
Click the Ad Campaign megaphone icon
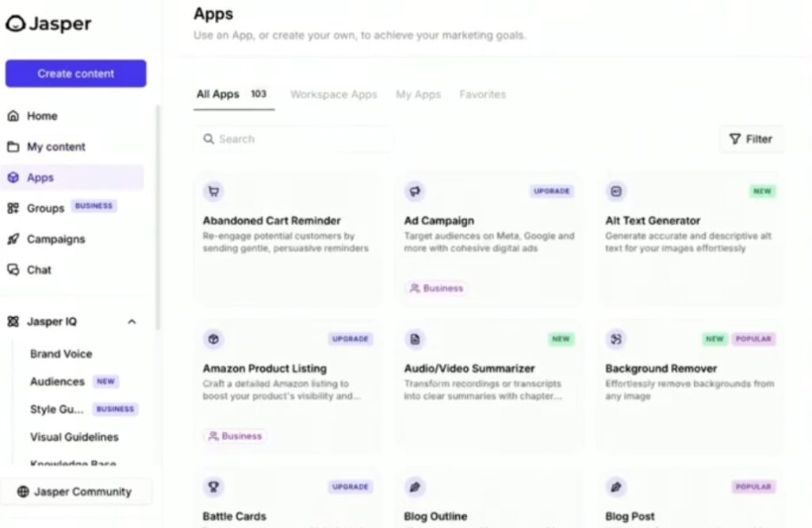(x=415, y=192)
